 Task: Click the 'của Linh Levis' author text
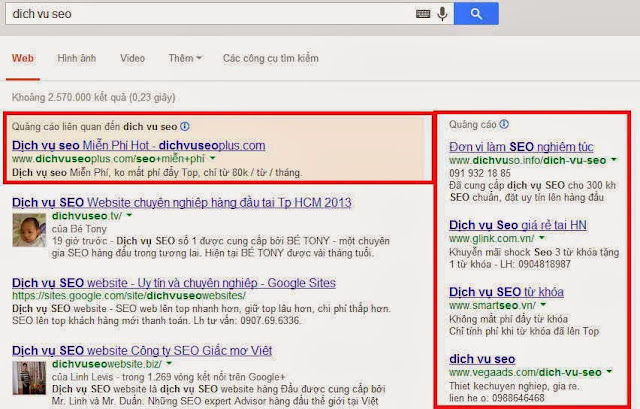[x=83, y=377]
